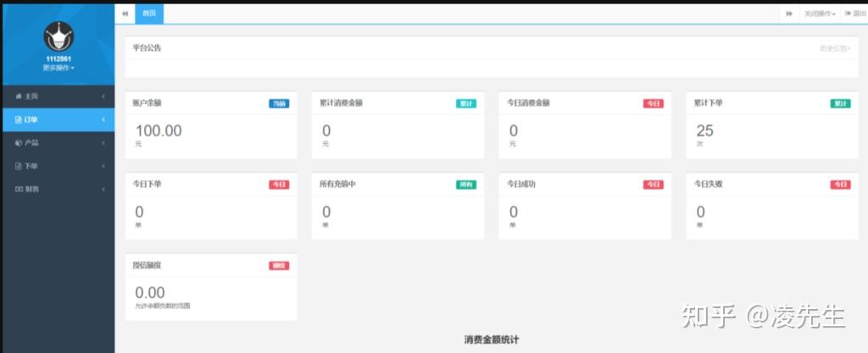Viewport: 868px width, 353px height.
Task: Click the 所有充值中 card title
Action: (337, 184)
